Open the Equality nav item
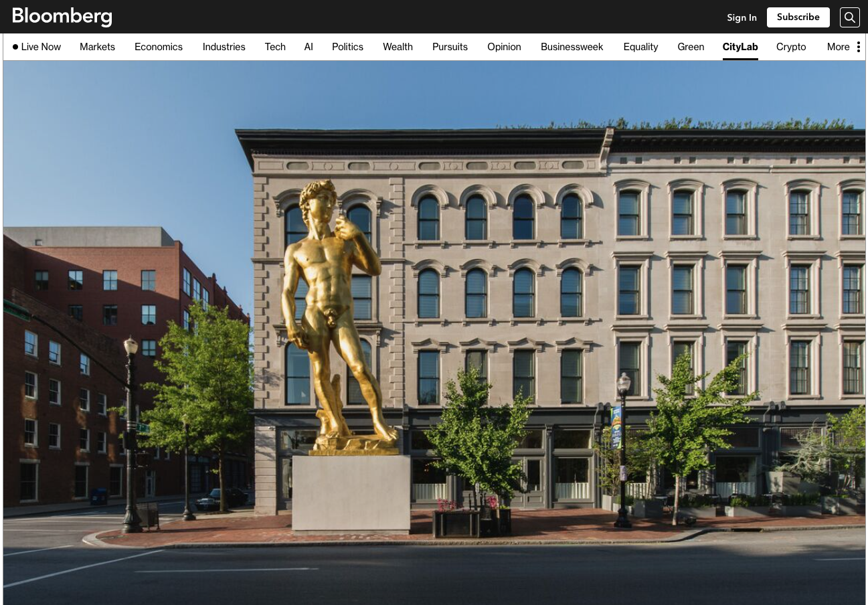The width and height of the screenshot is (868, 605). coord(640,47)
